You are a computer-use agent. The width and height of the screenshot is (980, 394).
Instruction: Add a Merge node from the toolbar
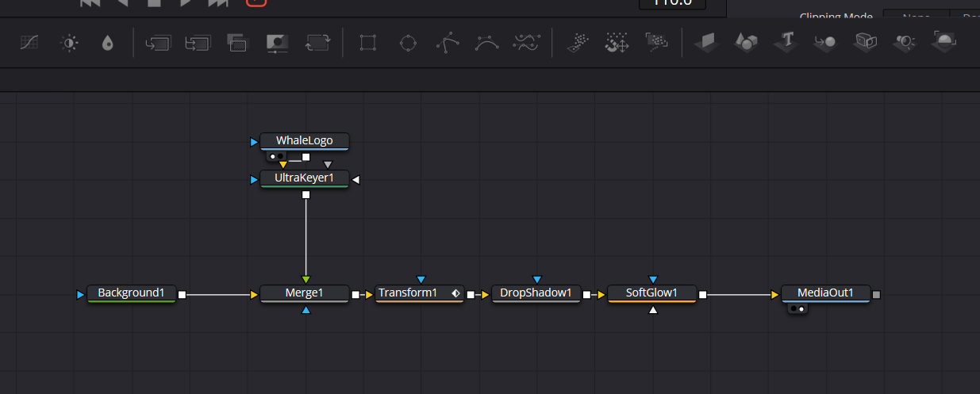coord(158,43)
